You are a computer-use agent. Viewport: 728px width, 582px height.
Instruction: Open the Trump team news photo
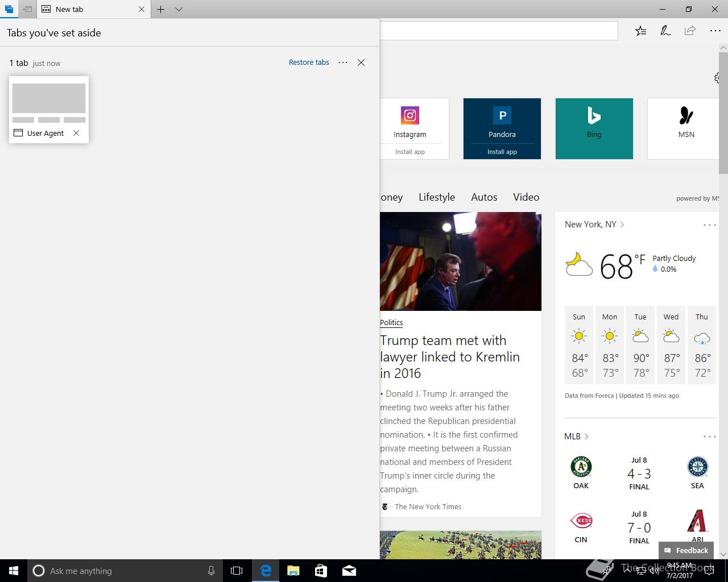click(x=461, y=261)
